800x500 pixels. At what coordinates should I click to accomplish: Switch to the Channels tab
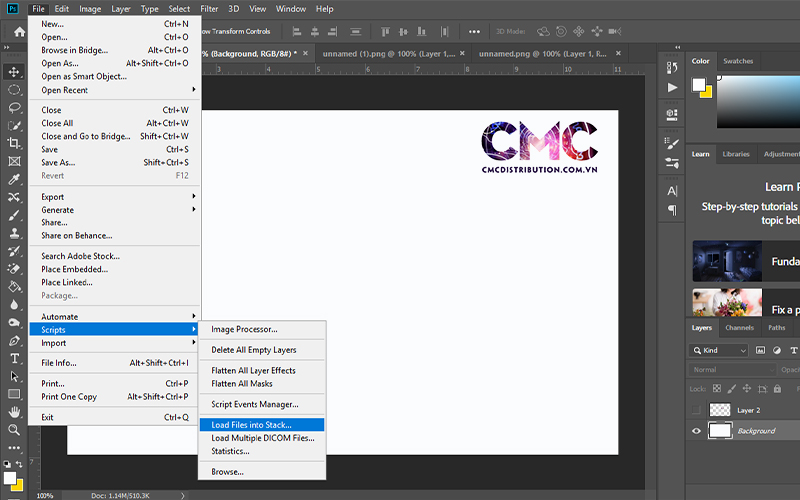739,328
